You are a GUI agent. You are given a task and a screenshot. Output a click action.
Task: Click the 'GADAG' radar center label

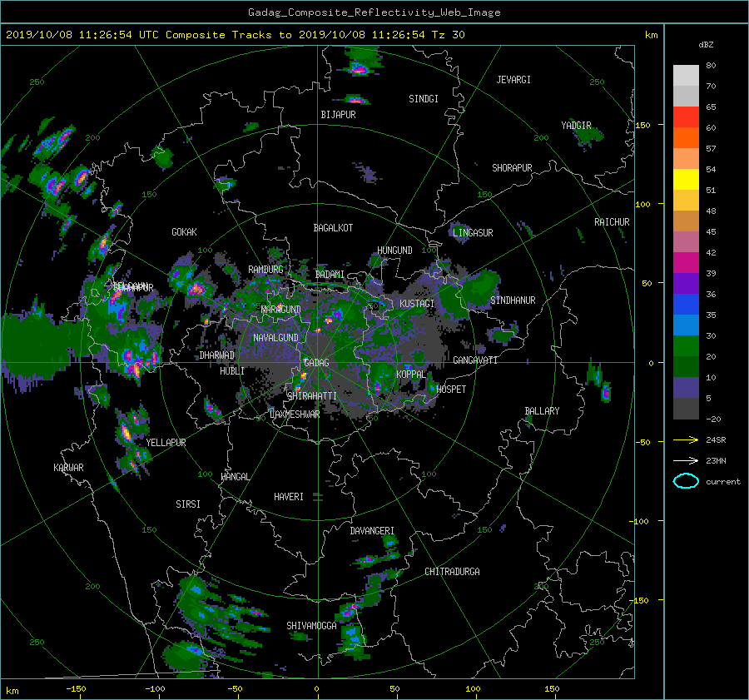316,363
